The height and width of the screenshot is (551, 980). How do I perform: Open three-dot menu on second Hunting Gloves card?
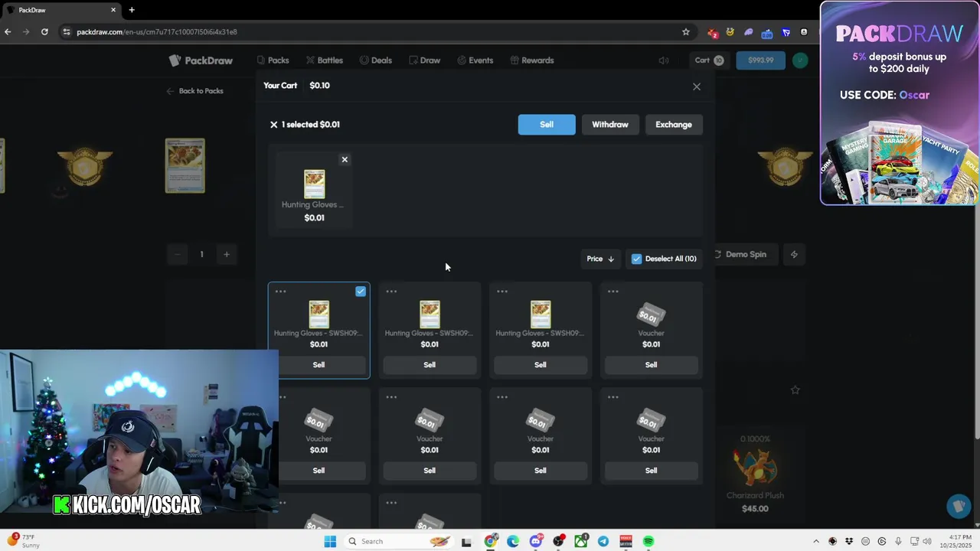tap(391, 292)
